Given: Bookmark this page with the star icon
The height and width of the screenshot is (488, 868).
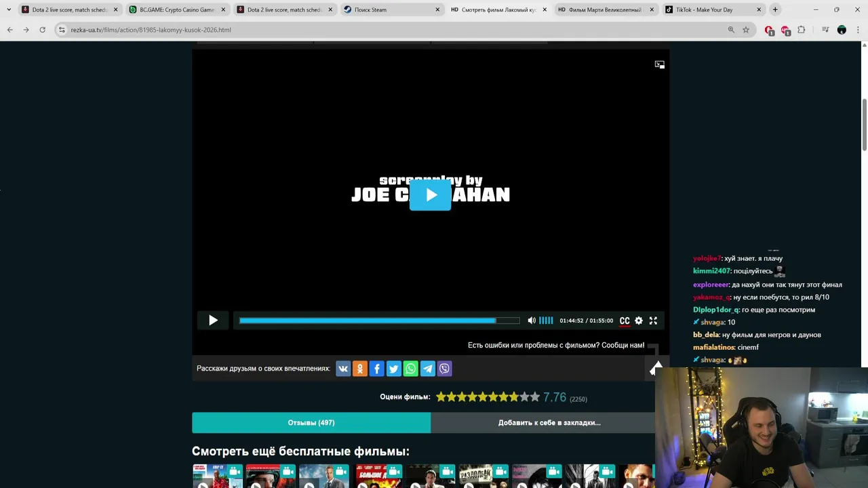Looking at the screenshot, I should 746,30.
